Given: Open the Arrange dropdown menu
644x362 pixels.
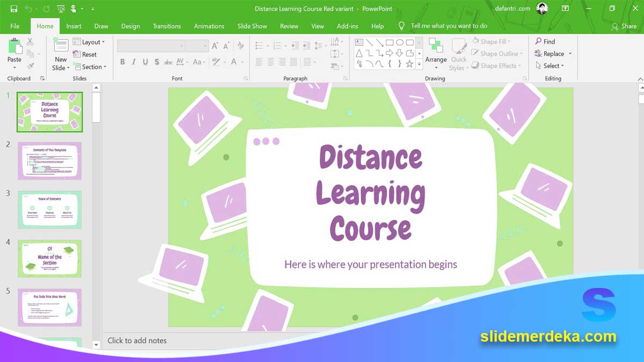Looking at the screenshot, I should pyautogui.click(x=436, y=54).
